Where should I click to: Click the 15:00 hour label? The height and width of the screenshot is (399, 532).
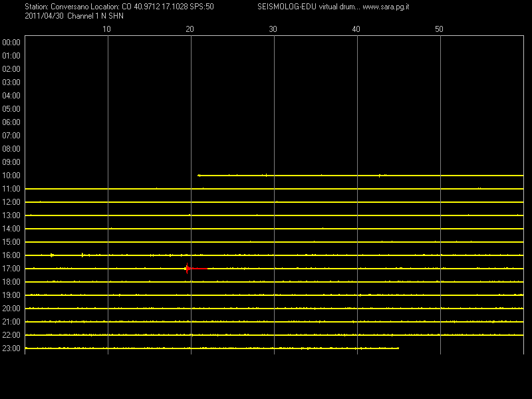pyautogui.click(x=11, y=242)
